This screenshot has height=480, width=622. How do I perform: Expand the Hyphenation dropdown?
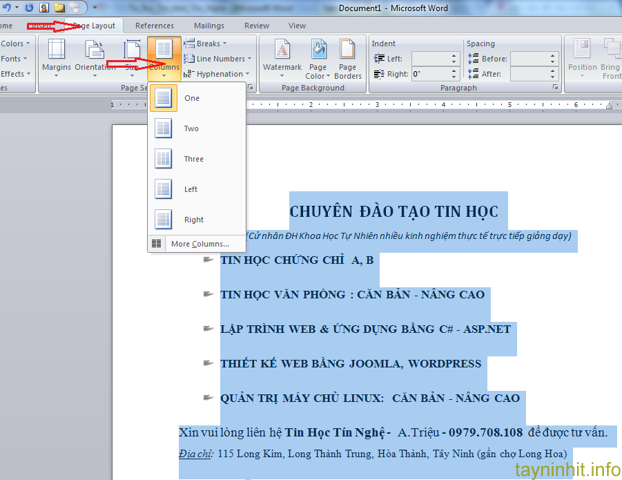tap(218, 74)
